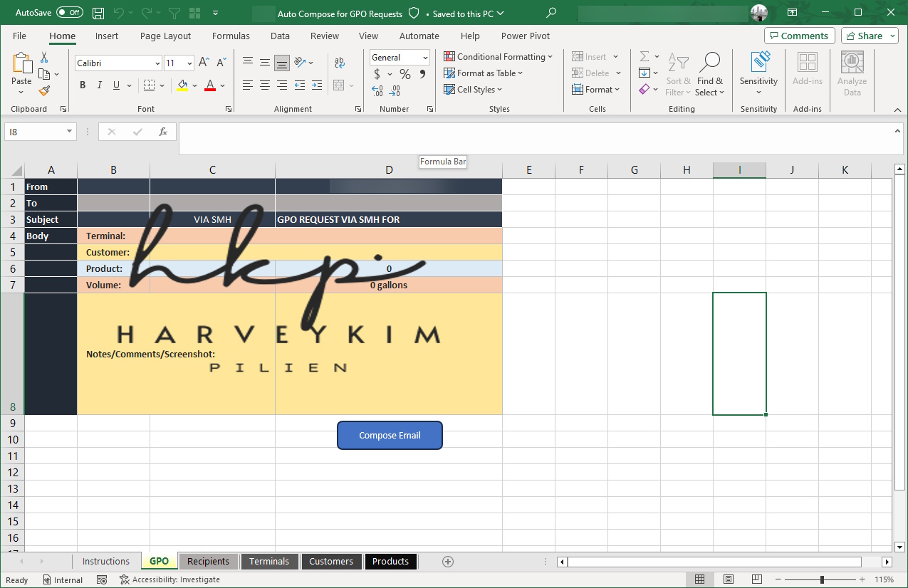Image resolution: width=908 pixels, height=588 pixels.
Task: Click the Align Left icon
Action: pyautogui.click(x=248, y=85)
